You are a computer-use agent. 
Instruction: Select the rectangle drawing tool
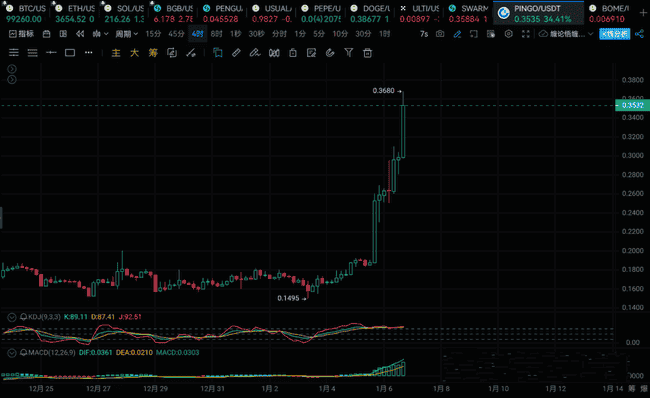70,53
